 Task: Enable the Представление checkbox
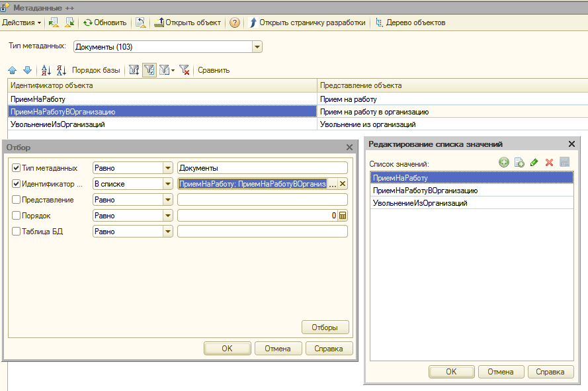coord(16,200)
